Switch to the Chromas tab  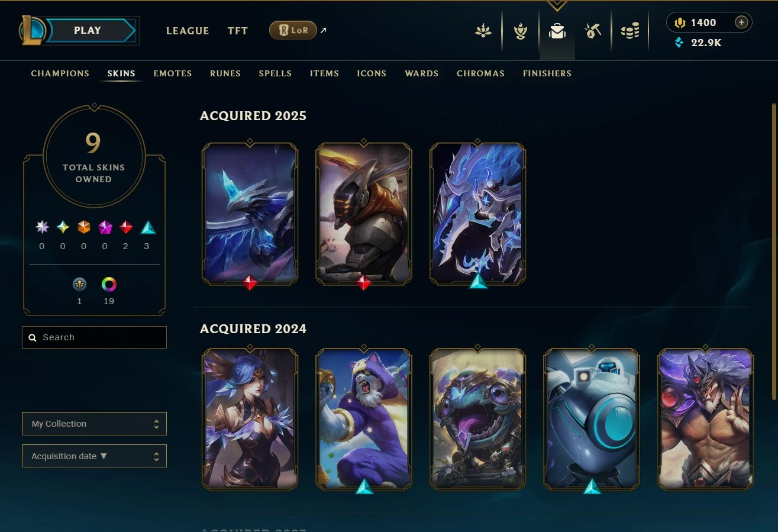[x=480, y=73]
